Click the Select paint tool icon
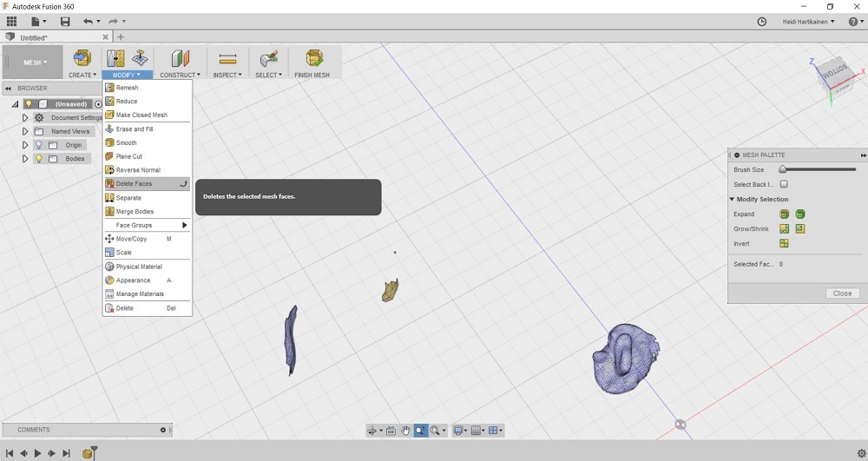Screen dimensions: 868x461 click(268, 58)
